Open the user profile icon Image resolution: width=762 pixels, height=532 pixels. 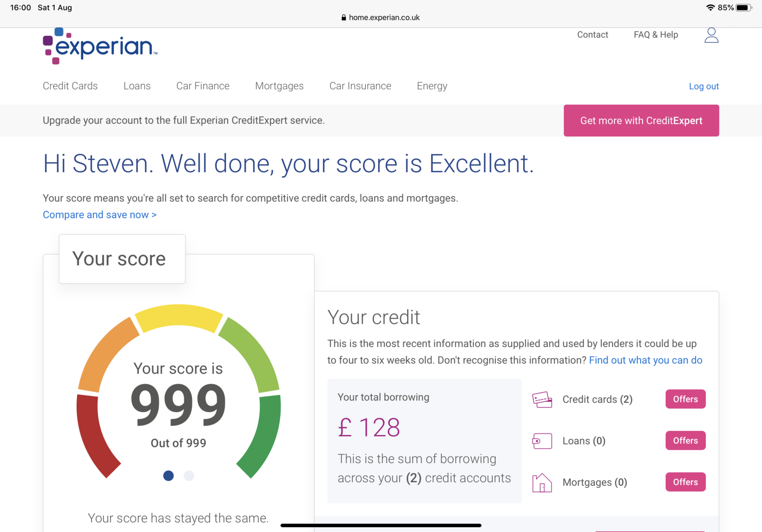711,35
